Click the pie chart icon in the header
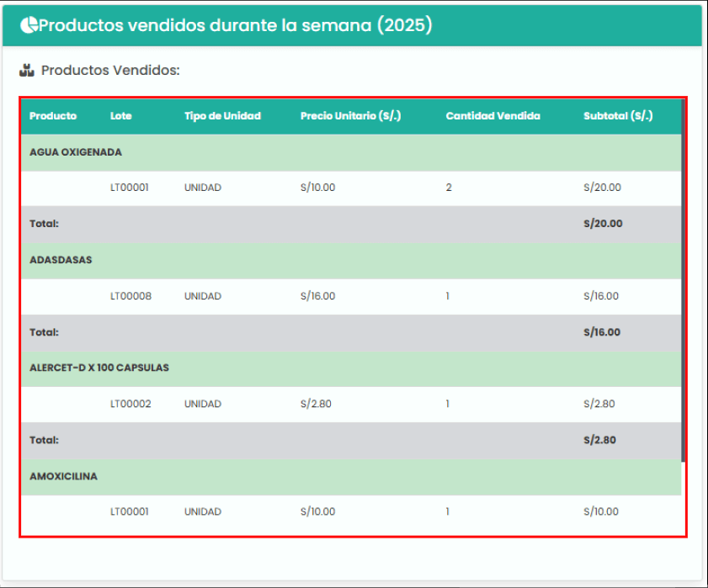Screen dimensions: 708x588 pos(29,24)
